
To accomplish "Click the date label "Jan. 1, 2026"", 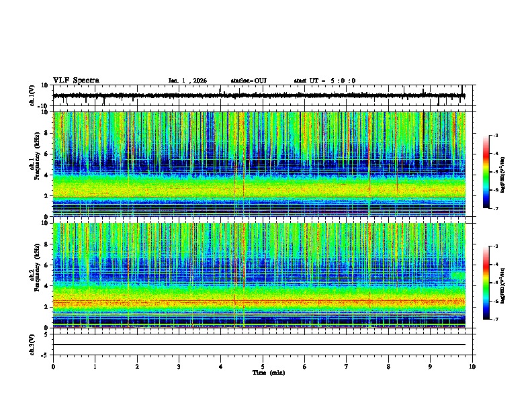I will pyautogui.click(x=187, y=81).
